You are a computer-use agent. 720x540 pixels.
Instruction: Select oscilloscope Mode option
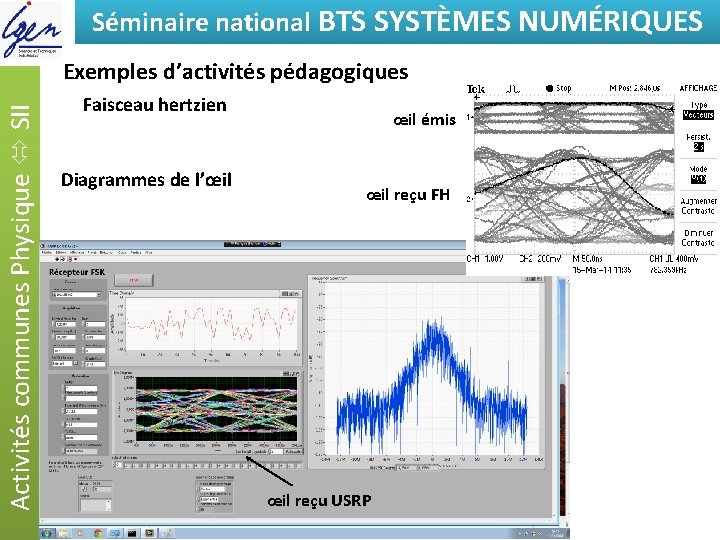click(x=698, y=174)
